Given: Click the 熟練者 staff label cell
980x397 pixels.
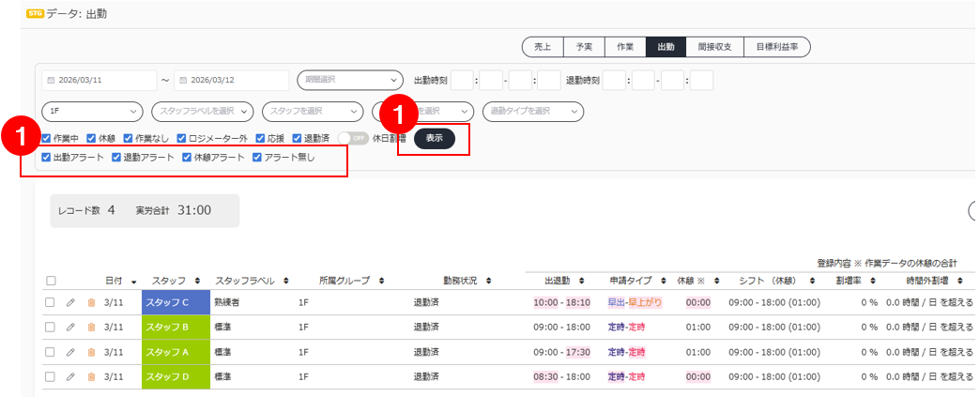Looking at the screenshot, I should [227, 302].
